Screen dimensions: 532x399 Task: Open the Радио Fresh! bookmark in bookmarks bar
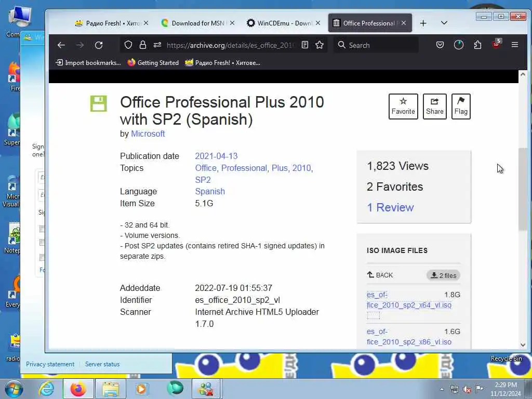(223, 63)
